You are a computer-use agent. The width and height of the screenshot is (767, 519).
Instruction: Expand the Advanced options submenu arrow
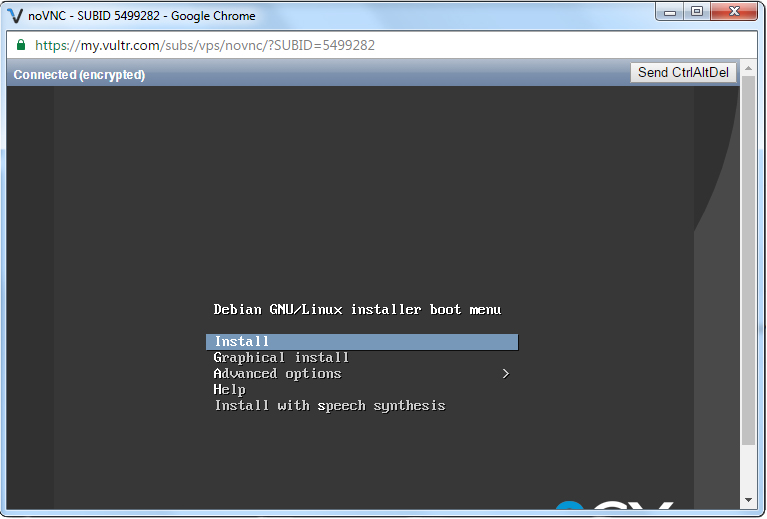(506, 374)
